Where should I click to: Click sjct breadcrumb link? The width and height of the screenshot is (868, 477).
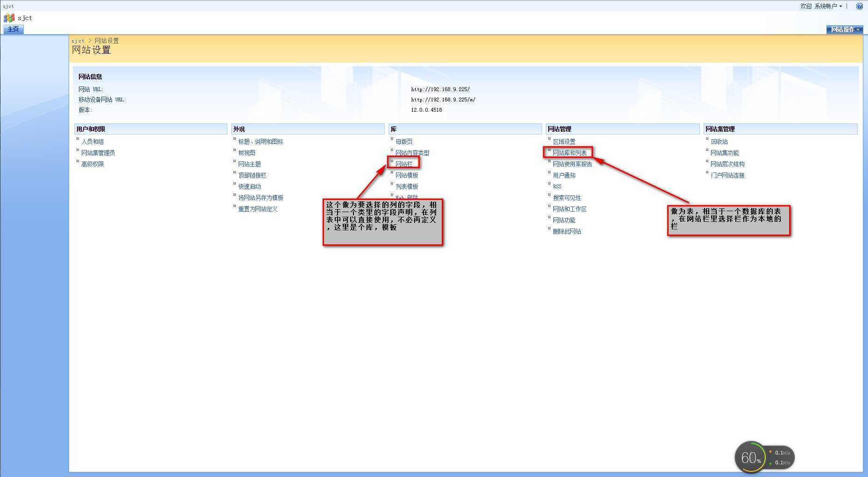click(x=78, y=41)
